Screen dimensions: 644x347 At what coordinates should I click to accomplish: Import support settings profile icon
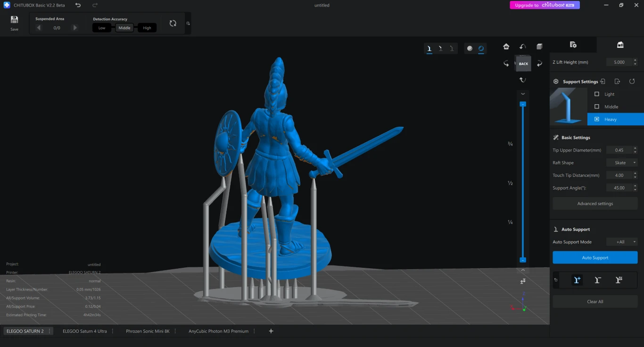(x=603, y=82)
